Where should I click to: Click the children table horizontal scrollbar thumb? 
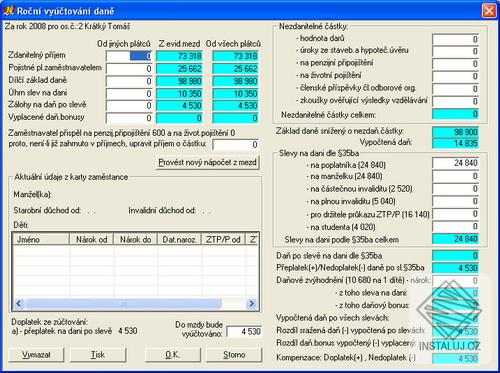coord(124,303)
